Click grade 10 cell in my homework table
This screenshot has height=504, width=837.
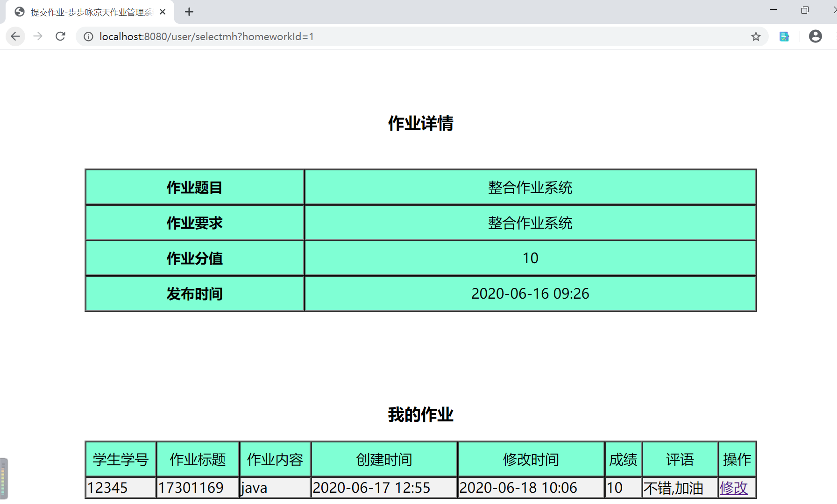[x=624, y=488]
